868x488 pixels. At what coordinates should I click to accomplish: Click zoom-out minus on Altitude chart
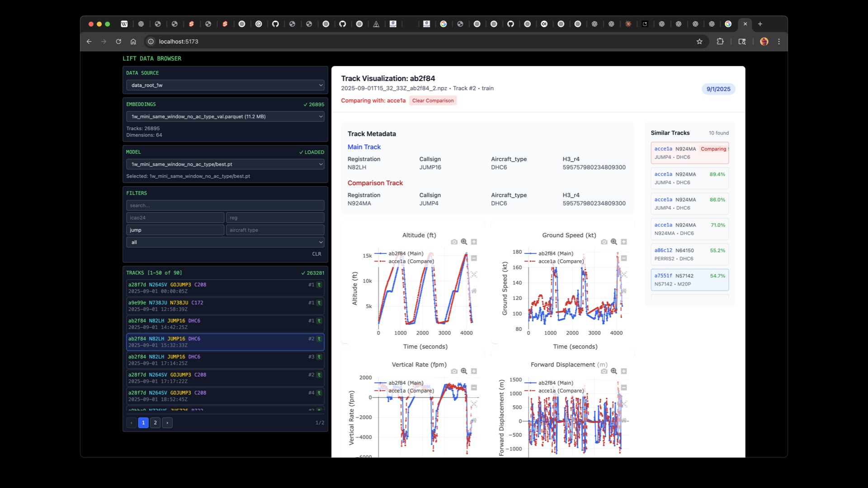(x=474, y=258)
